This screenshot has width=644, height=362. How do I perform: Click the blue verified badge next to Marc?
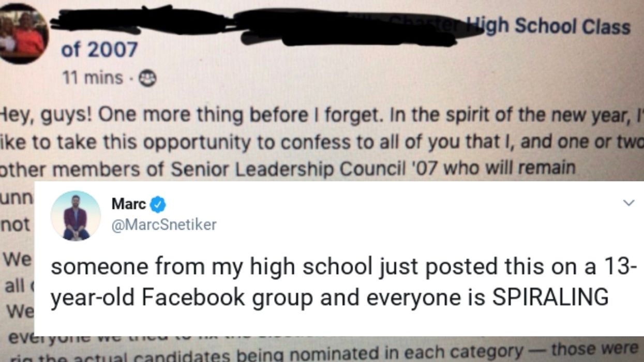pyautogui.click(x=157, y=205)
